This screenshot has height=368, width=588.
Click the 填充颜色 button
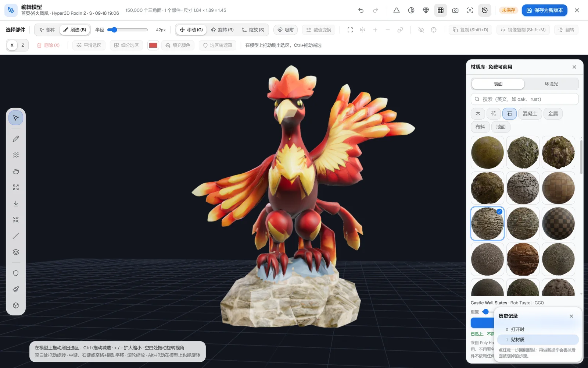click(178, 45)
